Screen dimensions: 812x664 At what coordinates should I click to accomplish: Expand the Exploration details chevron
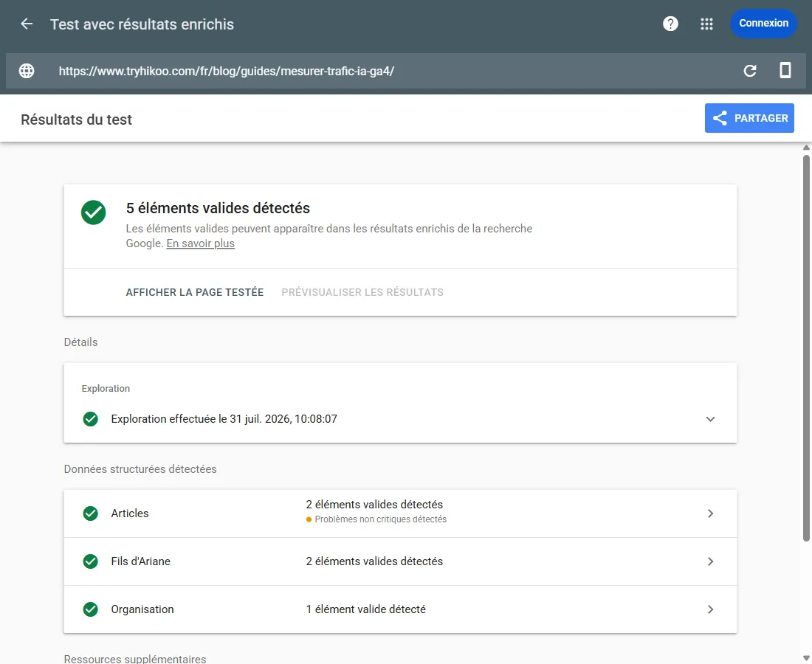point(710,419)
